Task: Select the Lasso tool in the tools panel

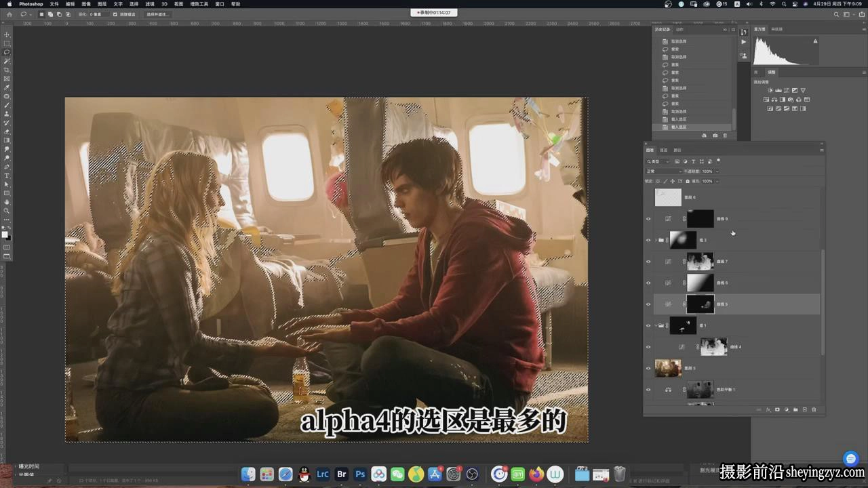Action: click(x=7, y=52)
